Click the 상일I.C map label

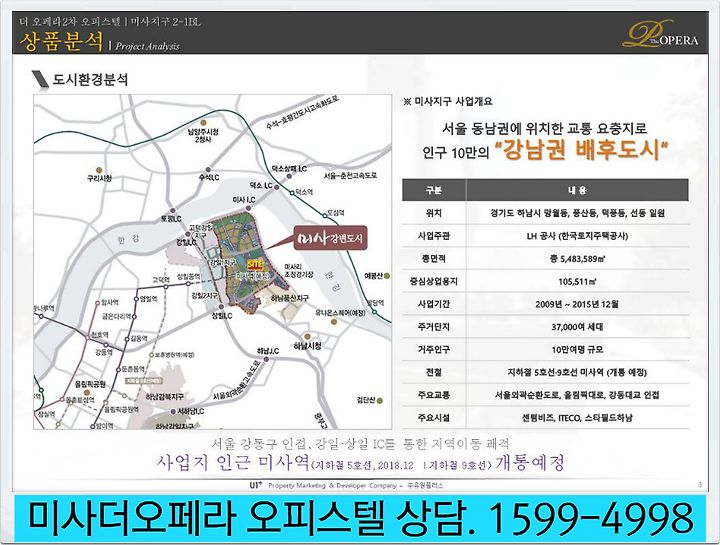[x=222, y=316]
